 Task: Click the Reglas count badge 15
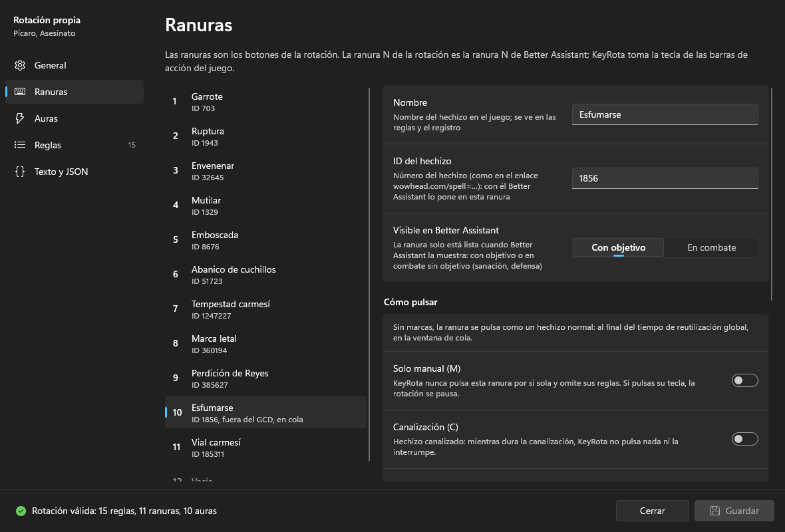point(132,145)
